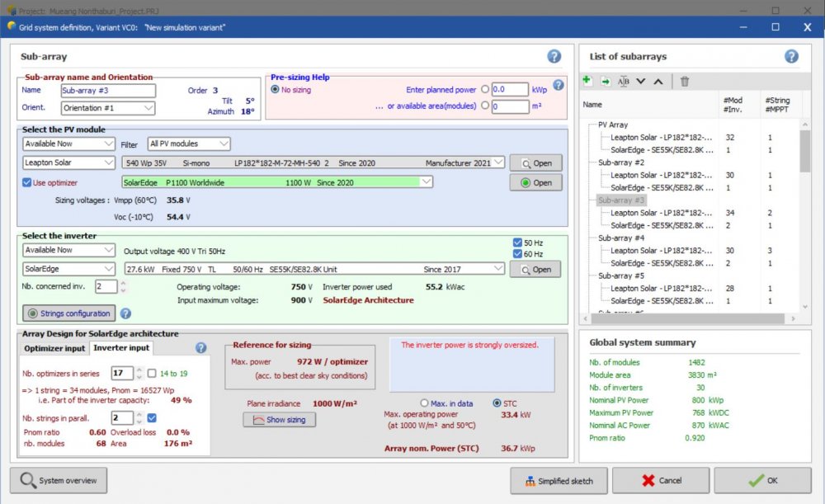This screenshot has width=825, height=504.
Task: Click the Show sizing button
Action: point(279,420)
